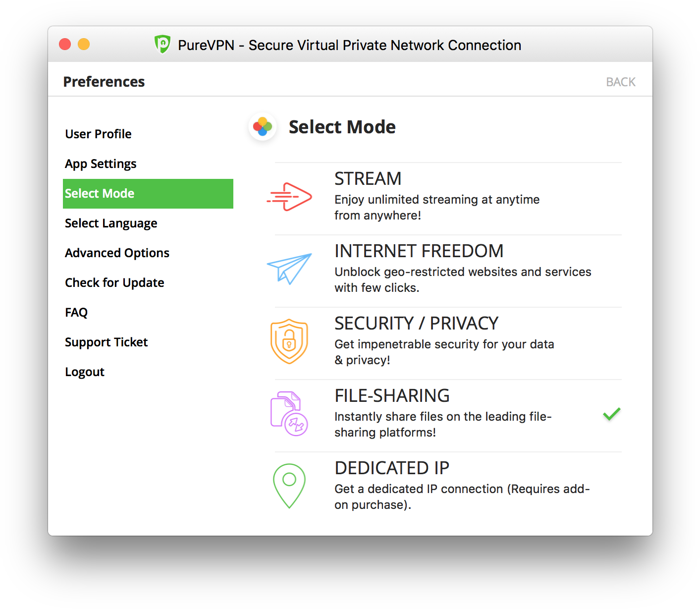Open Support Ticket from the sidebar

pyautogui.click(x=106, y=342)
